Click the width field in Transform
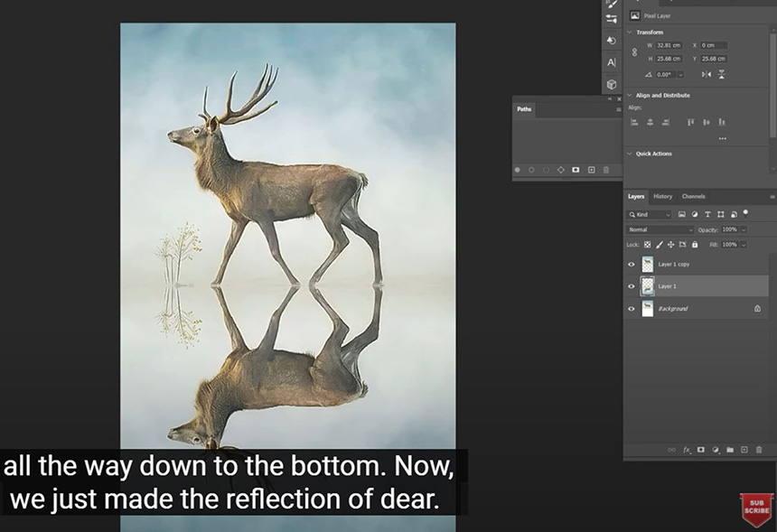Viewport: 777px width, 532px height. coord(670,45)
